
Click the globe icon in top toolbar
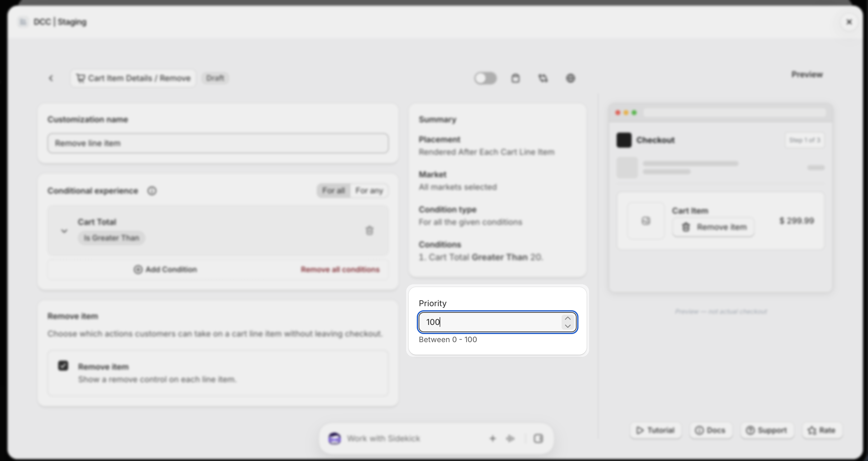570,78
